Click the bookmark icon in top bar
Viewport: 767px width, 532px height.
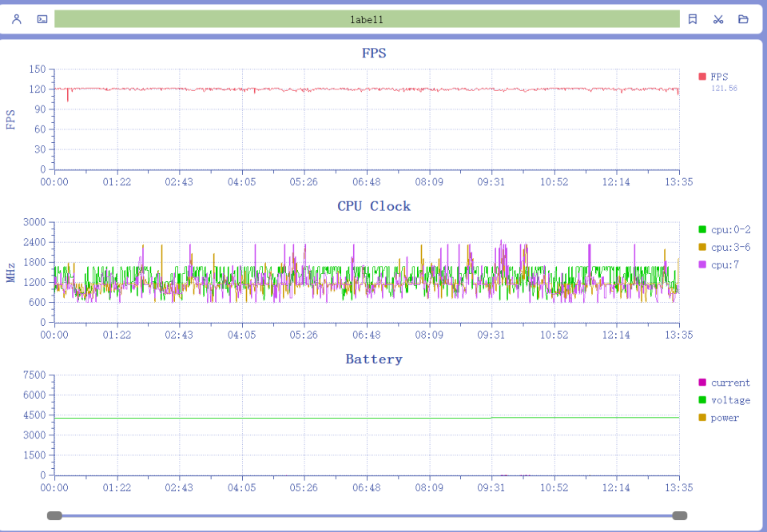click(693, 19)
